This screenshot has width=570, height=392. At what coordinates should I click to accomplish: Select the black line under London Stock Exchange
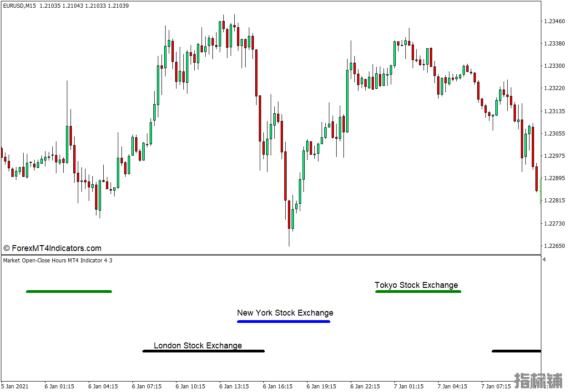(x=203, y=351)
